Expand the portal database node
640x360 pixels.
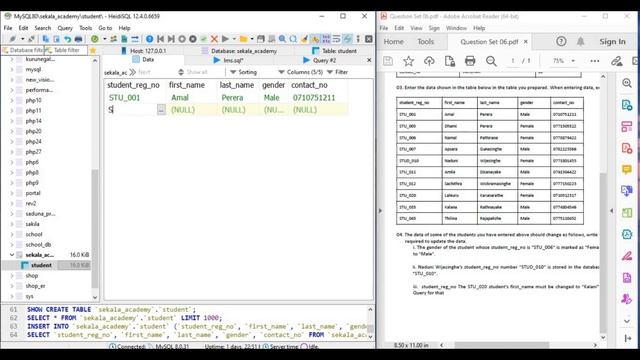pyautogui.click(x=11, y=193)
